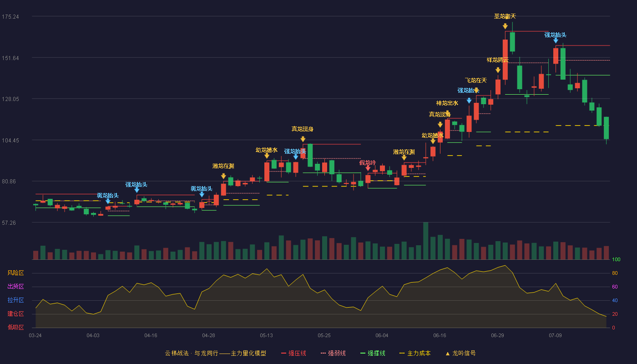Click the blue 40 indicator scale label
Image resolution: width=637 pixels, height=364 pixels.
click(615, 300)
